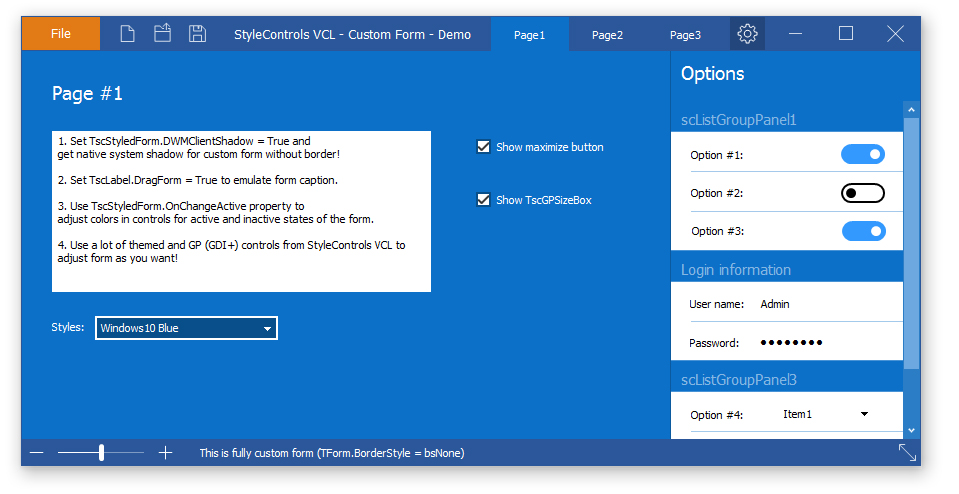Switch to the Page2 tab
The image size is (959, 494).
click(607, 34)
